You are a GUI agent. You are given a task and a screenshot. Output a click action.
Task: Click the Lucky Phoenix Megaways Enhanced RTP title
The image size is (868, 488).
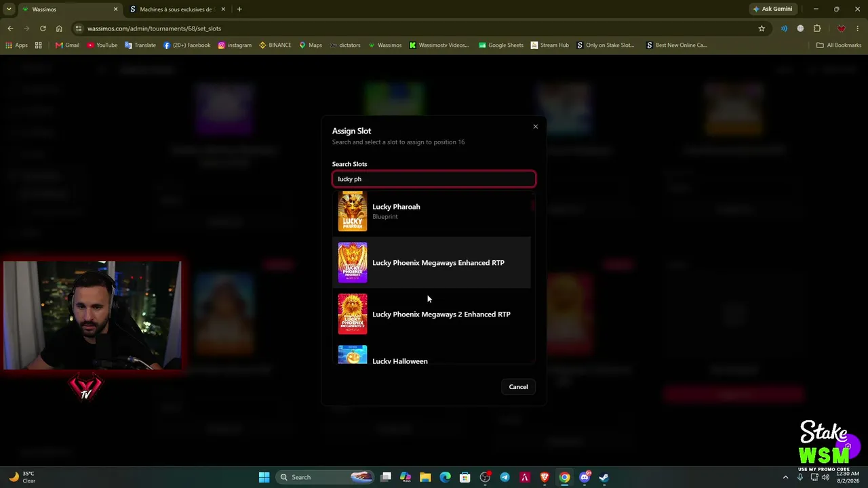(438, 263)
